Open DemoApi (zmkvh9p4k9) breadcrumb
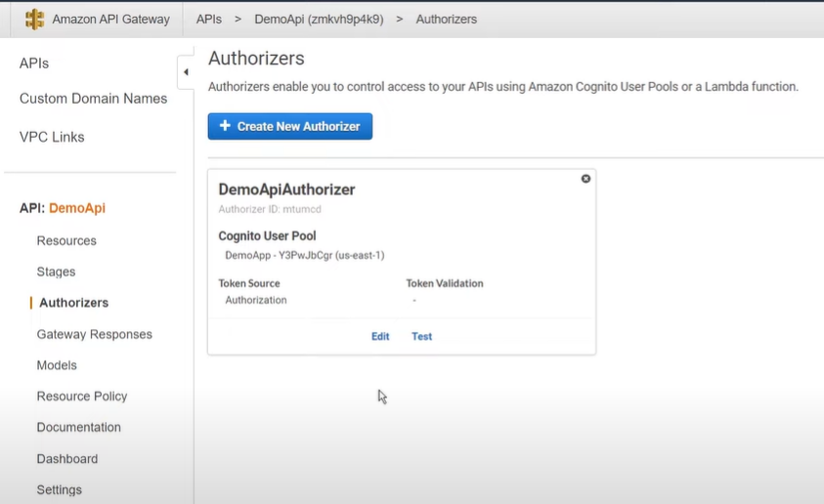824x504 pixels. pos(319,20)
